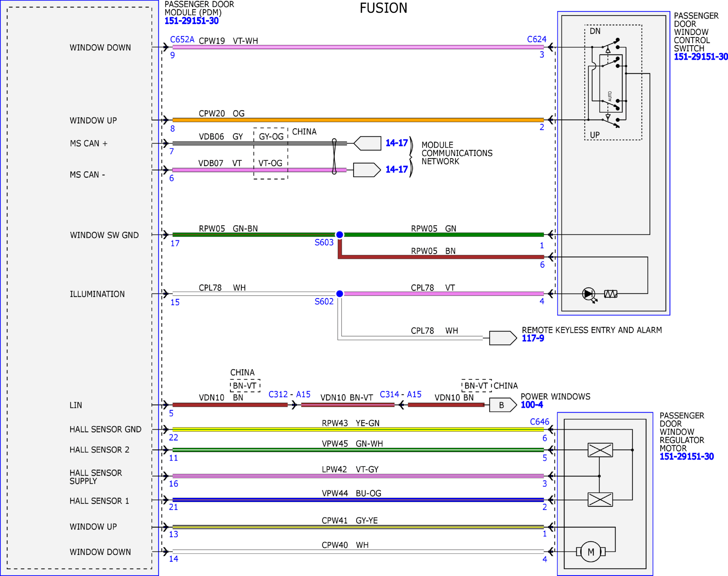The image size is (728, 576).
Task: Open the 100-4 Power Windows link
Action: (532, 405)
